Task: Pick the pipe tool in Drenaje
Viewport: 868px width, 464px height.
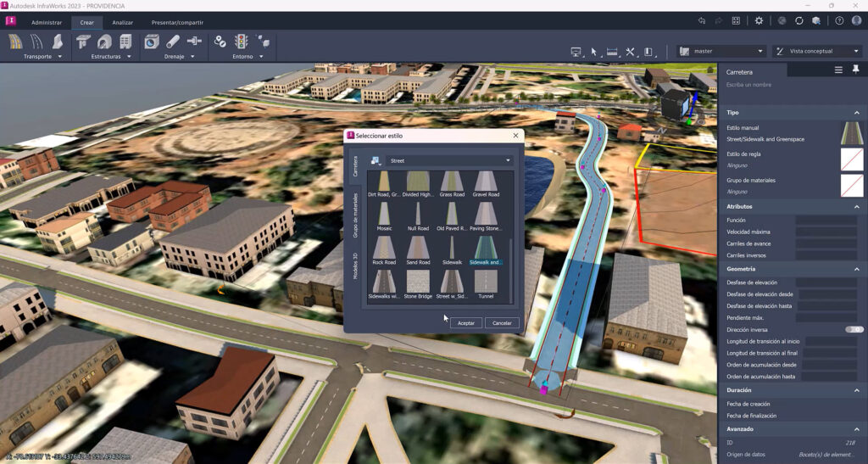Action: pos(173,42)
